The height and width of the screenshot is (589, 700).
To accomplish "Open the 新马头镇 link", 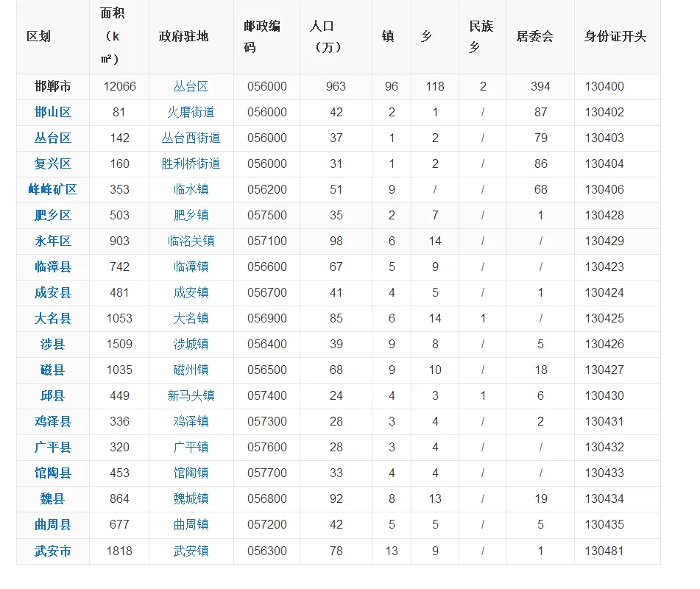I will 191,395.
